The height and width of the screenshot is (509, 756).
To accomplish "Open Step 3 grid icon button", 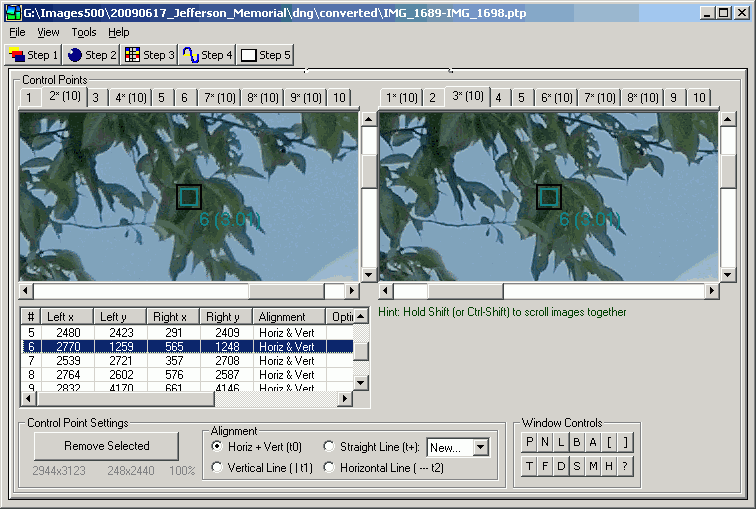I will click(x=149, y=55).
